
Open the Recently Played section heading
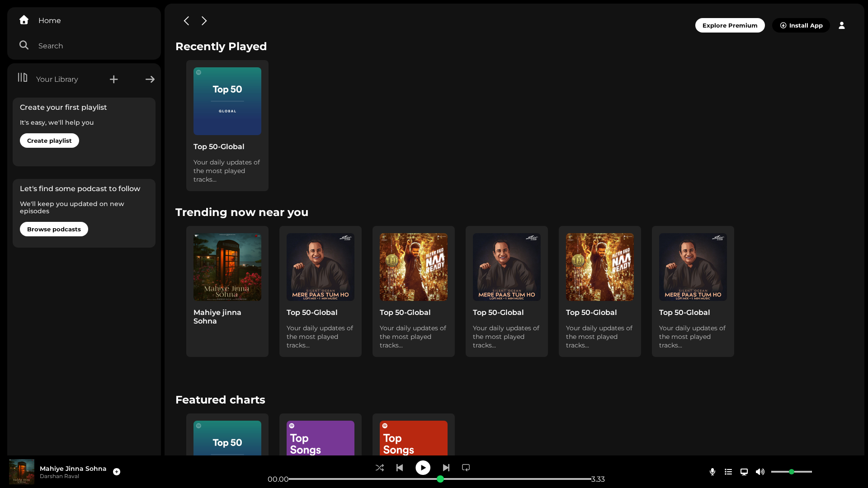221,47
